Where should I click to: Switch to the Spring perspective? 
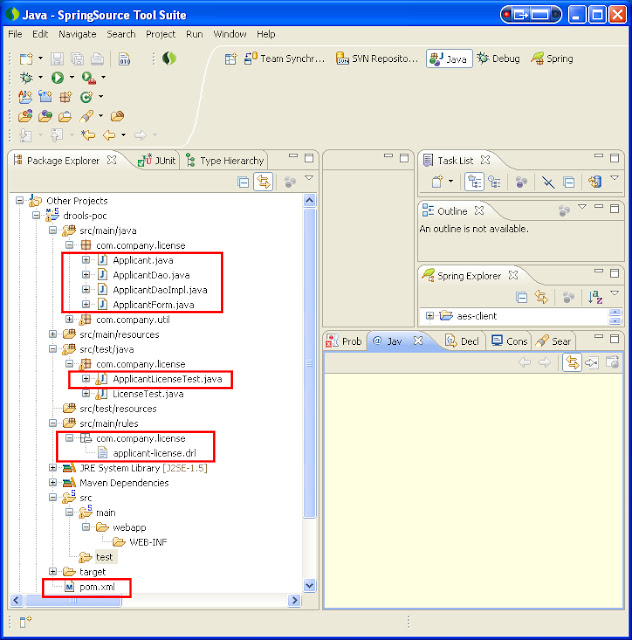(x=552, y=59)
